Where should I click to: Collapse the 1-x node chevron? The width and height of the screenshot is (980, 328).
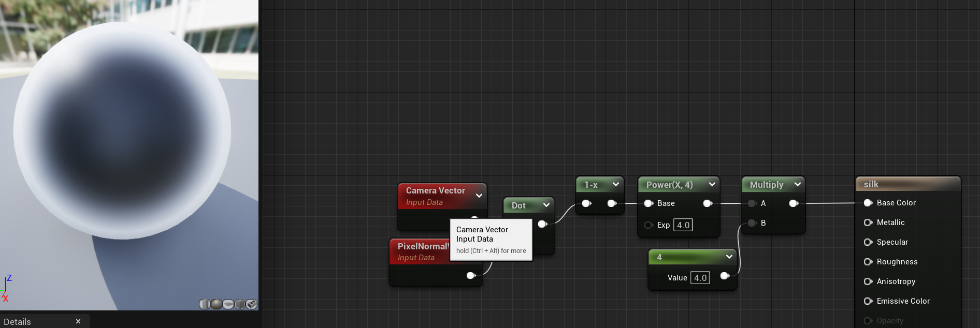(616, 184)
